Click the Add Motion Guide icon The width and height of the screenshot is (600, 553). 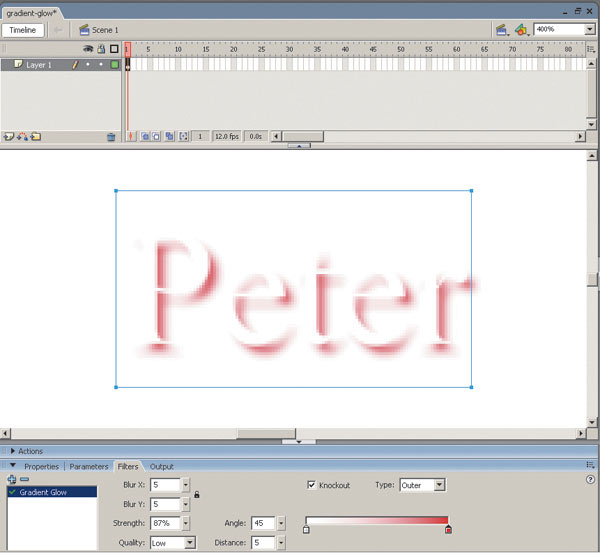(22, 136)
